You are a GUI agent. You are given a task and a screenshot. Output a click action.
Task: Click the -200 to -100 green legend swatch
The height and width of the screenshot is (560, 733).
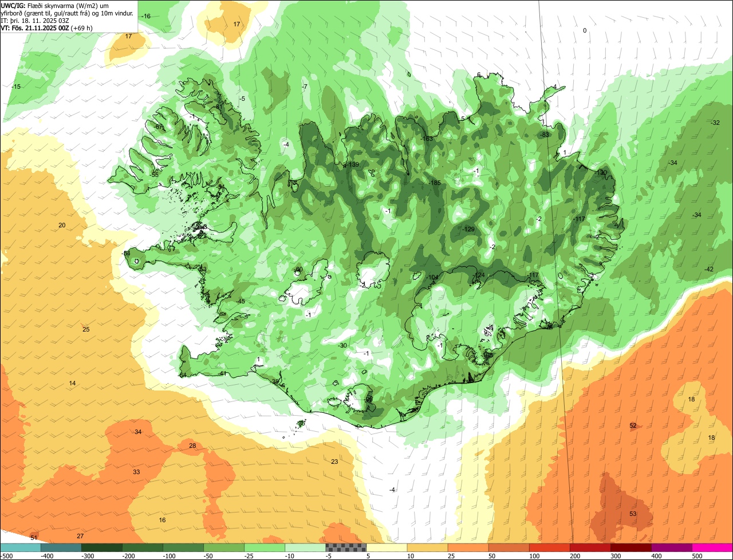pyautogui.click(x=142, y=547)
